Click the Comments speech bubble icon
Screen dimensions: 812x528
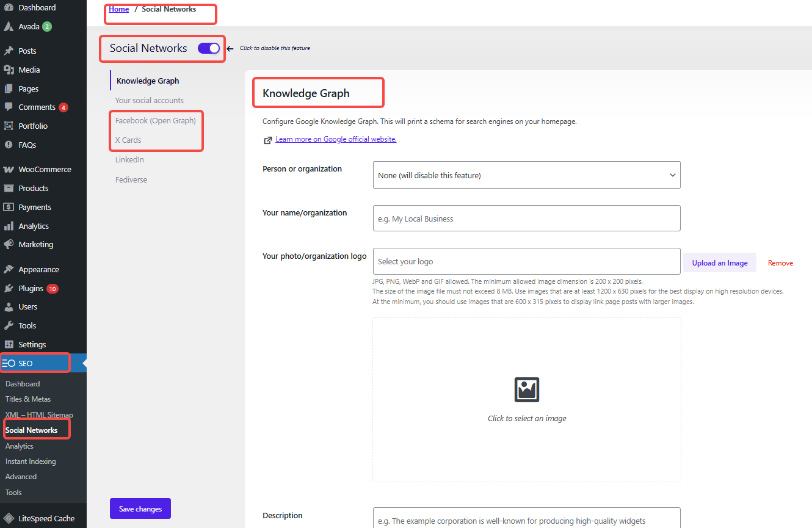(x=9, y=107)
